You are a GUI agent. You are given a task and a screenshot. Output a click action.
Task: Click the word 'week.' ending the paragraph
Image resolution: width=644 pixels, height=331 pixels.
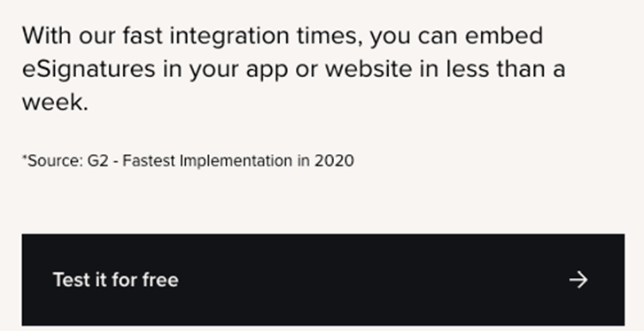55,102
